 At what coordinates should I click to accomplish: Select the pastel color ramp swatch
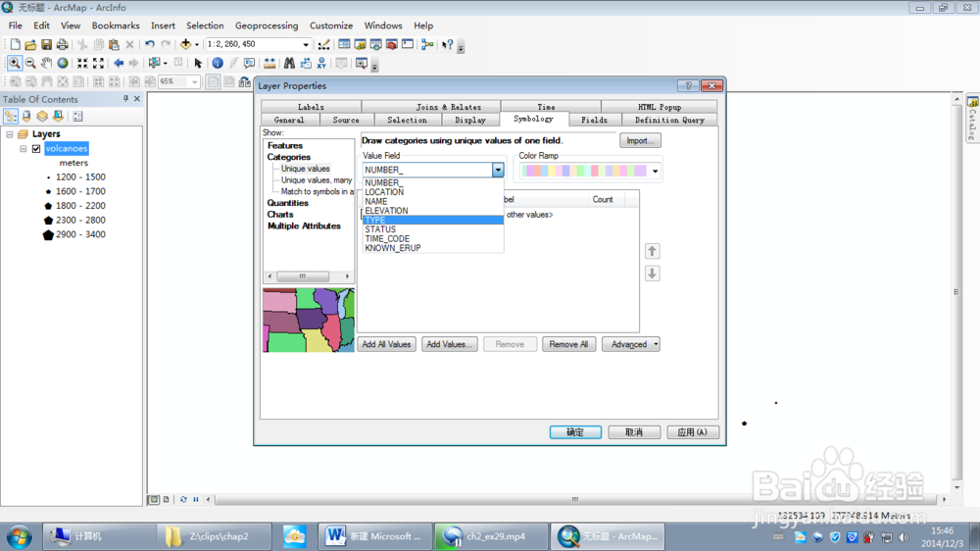pos(584,171)
